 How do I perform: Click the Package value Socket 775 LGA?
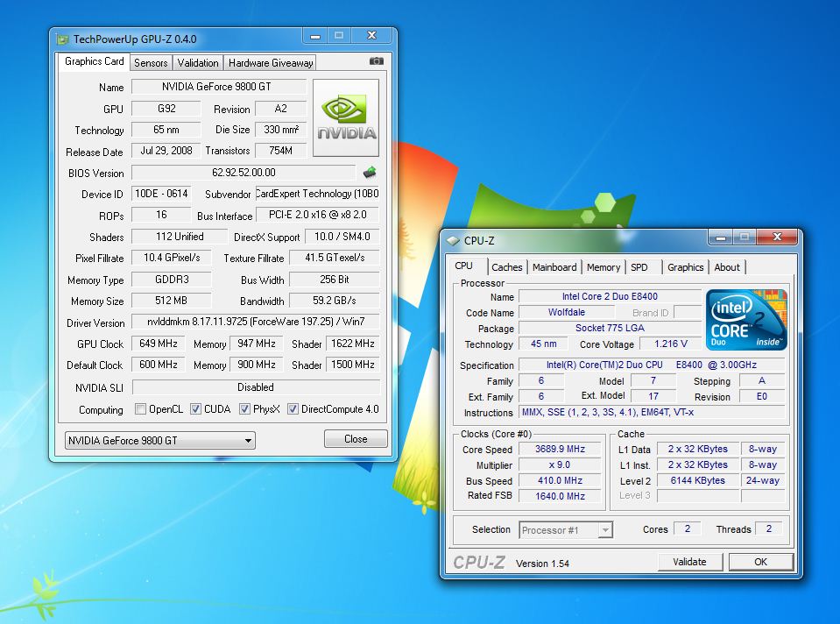(611, 328)
